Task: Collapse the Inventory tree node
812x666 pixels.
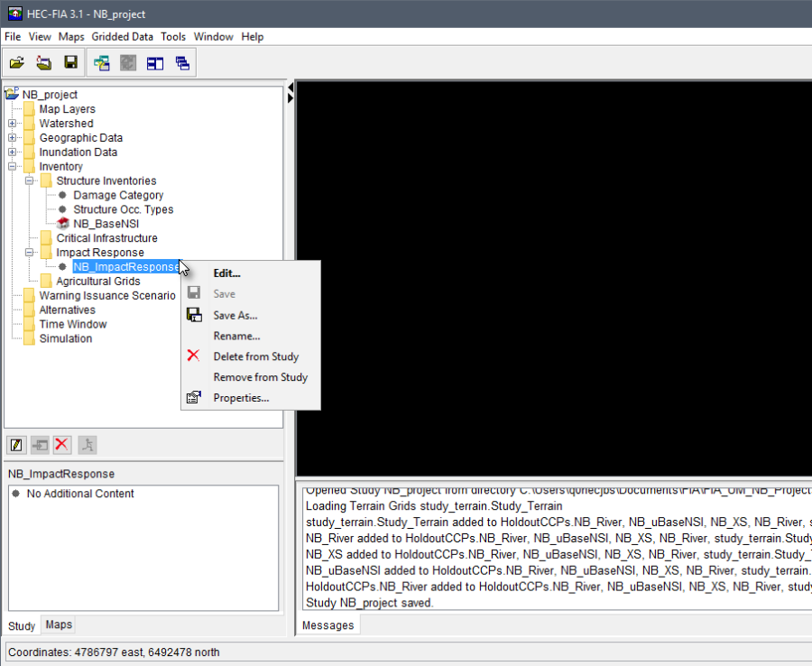Action: [13, 167]
